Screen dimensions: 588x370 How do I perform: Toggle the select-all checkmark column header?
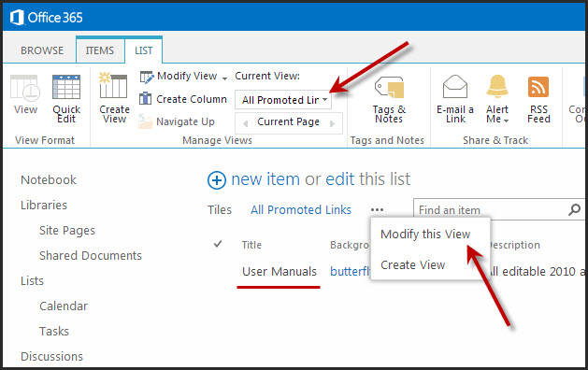218,244
